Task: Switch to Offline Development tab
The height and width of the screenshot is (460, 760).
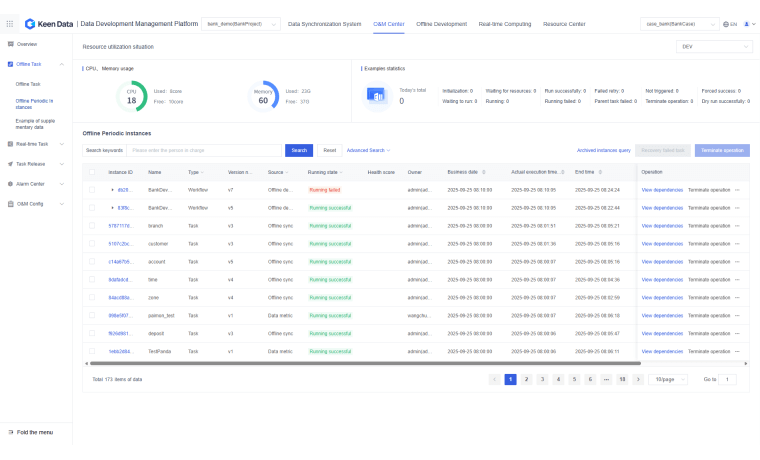Action: (442, 23)
